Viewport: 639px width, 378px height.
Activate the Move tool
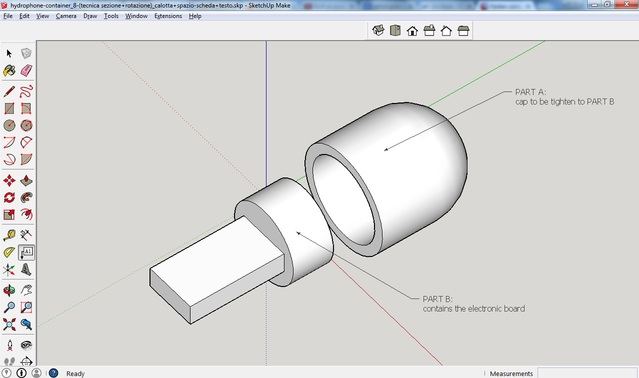(x=9, y=180)
